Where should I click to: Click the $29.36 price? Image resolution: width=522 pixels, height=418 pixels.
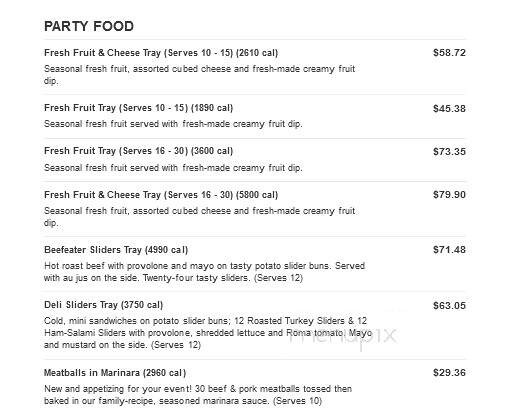(449, 373)
